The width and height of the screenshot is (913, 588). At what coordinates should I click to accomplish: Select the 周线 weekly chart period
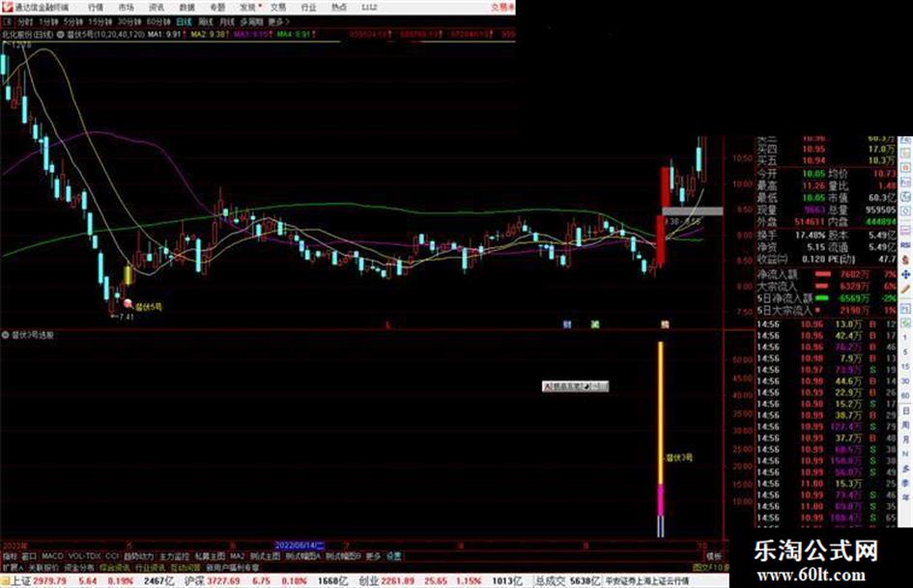206,22
